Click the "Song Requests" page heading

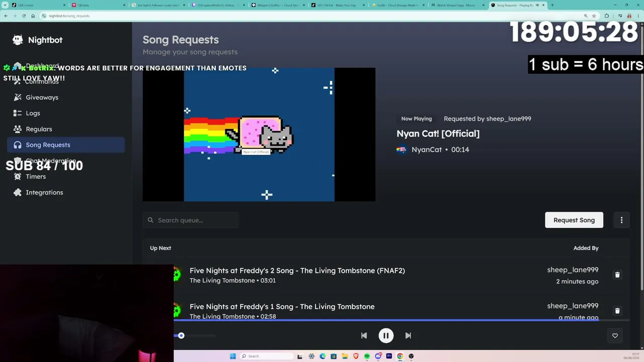(181, 40)
